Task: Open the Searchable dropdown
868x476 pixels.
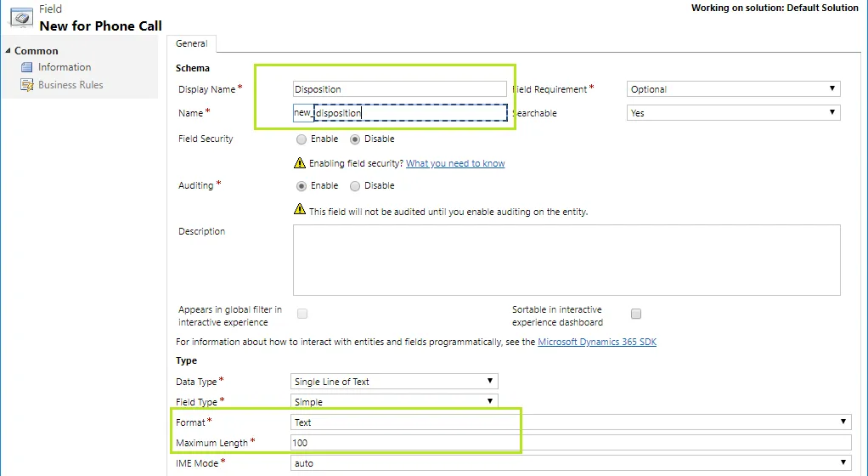Action: 733,113
